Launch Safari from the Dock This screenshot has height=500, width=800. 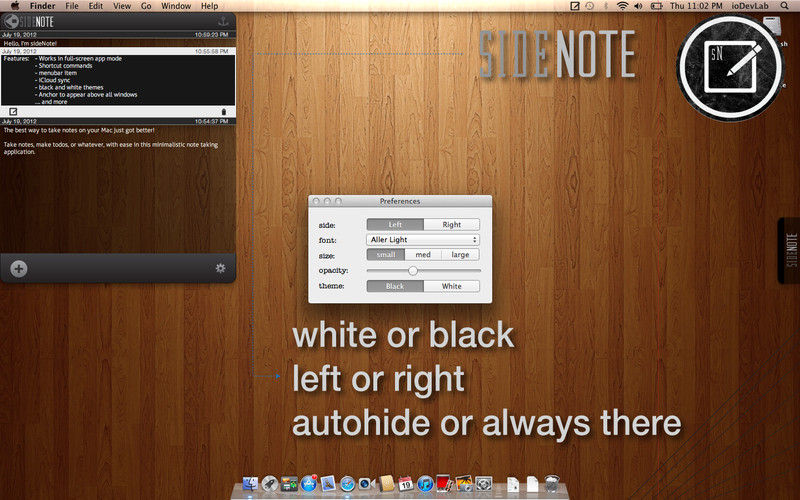coord(347,483)
